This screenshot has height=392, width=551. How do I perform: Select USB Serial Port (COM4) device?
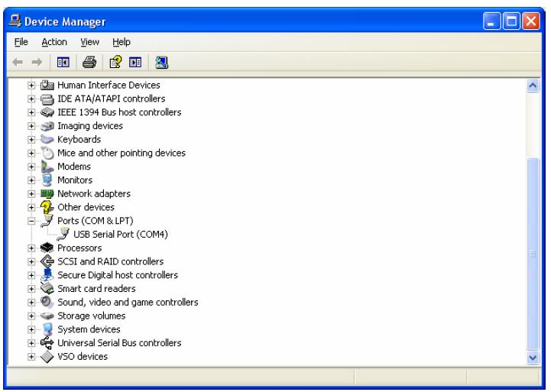(x=120, y=235)
